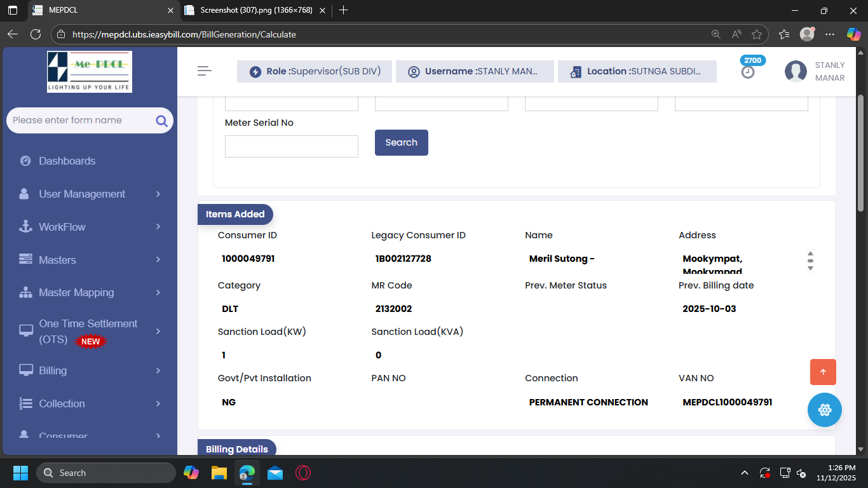Click the Masters server icon
The width and height of the screenshot is (868, 488).
(25, 259)
